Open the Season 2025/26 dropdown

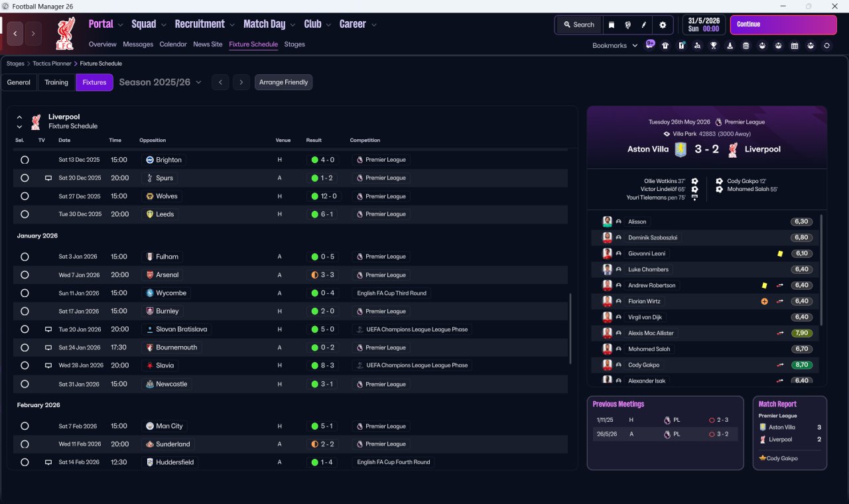tap(160, 82)
